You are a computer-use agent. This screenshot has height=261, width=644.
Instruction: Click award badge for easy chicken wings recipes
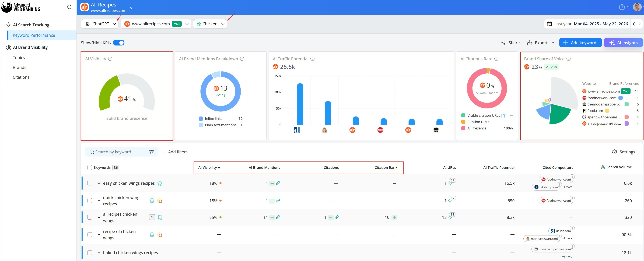(x=159, y=183)
